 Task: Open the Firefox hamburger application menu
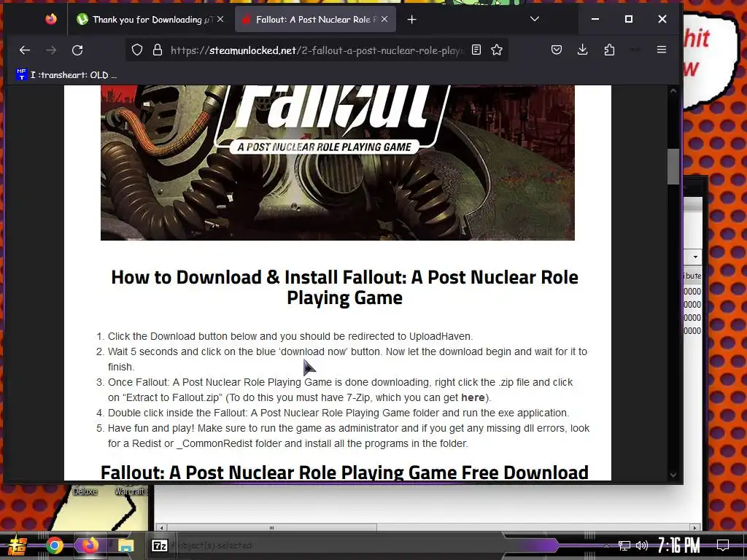pos(661,50)
